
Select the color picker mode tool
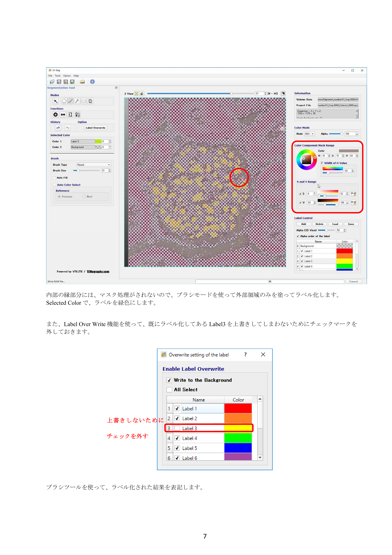77,101
